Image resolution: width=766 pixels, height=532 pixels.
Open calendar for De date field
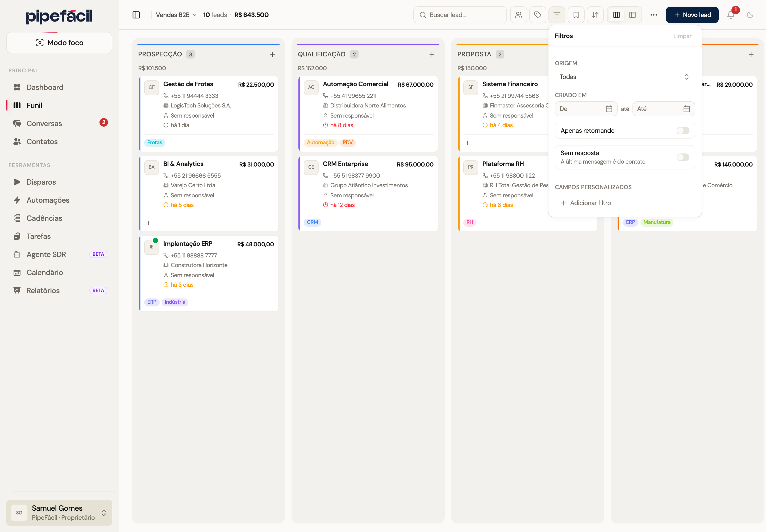[x=609, y=109]
